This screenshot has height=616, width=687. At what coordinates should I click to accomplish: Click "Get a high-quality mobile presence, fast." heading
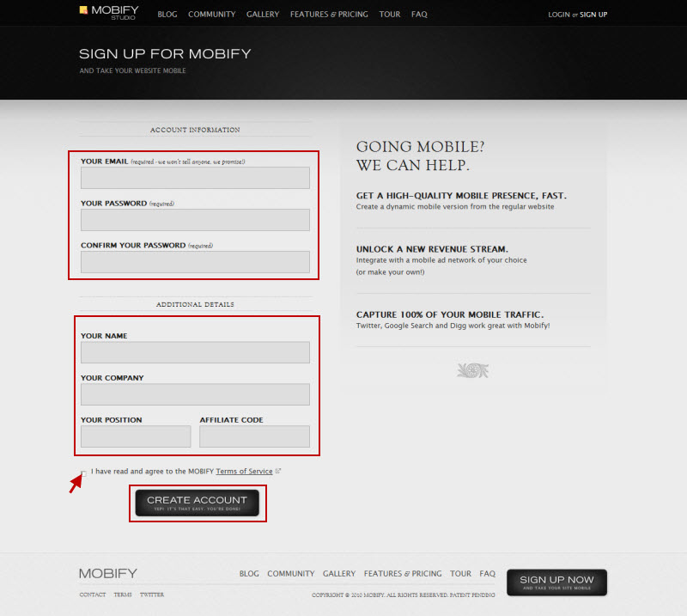click(x=461, y=196)
